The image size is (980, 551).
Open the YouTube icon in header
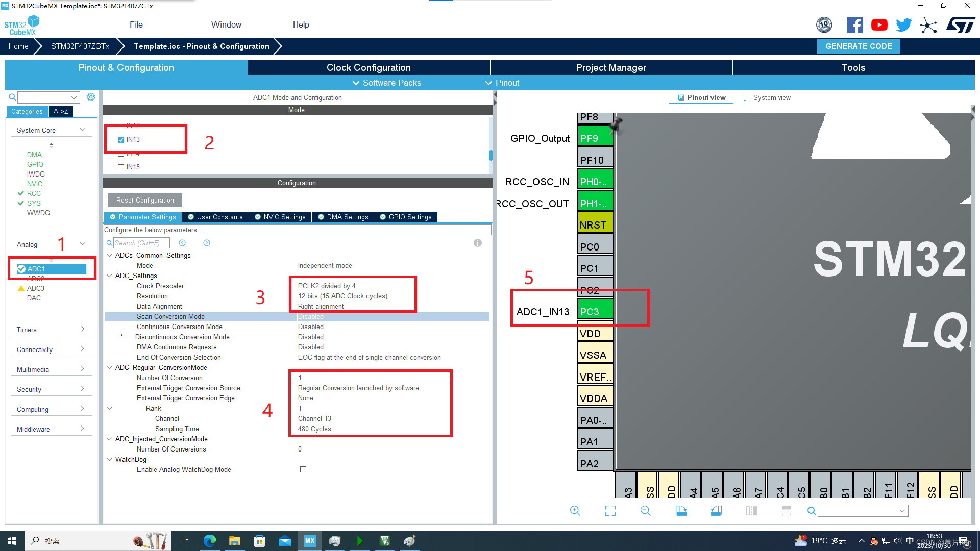click(x=879, y=25)
